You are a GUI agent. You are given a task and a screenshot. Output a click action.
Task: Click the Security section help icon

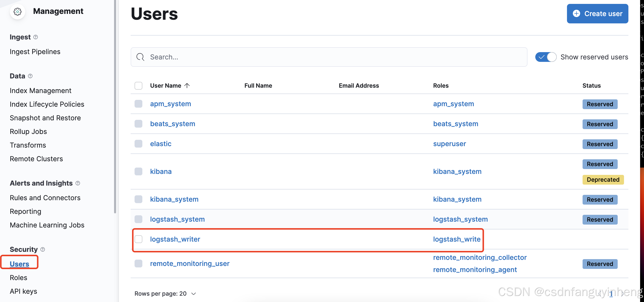[43, 249]
